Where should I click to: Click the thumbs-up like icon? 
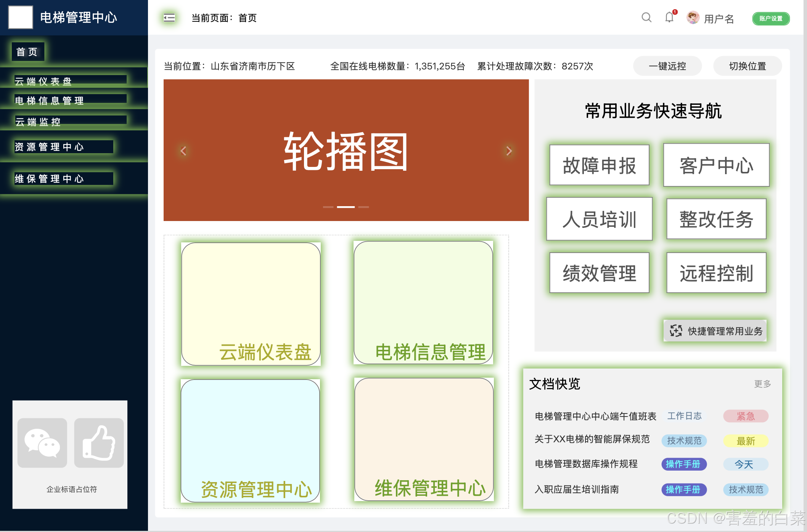click(99, 442)
